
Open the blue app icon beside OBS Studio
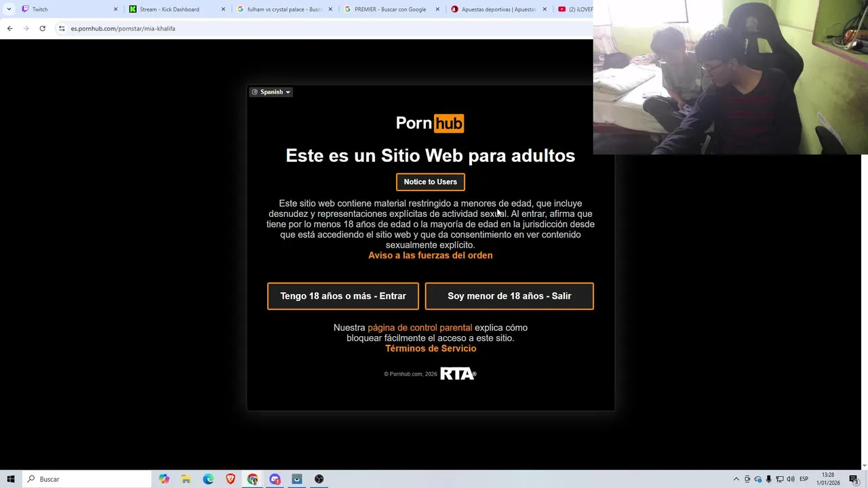(296, 479)
